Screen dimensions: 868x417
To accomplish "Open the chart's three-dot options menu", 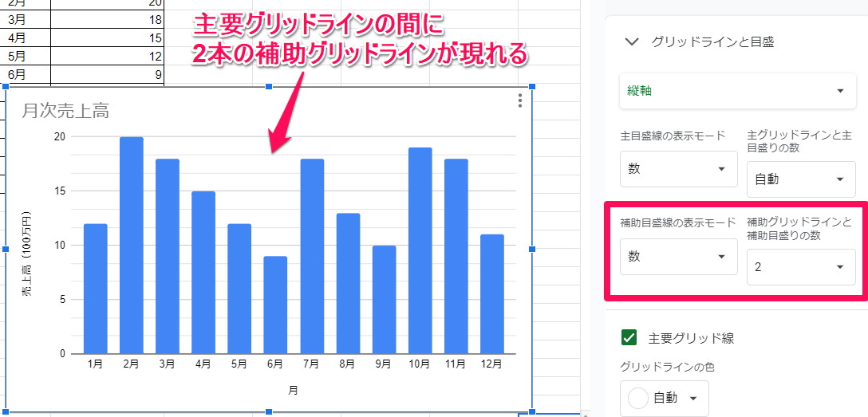I will [519, 100].
